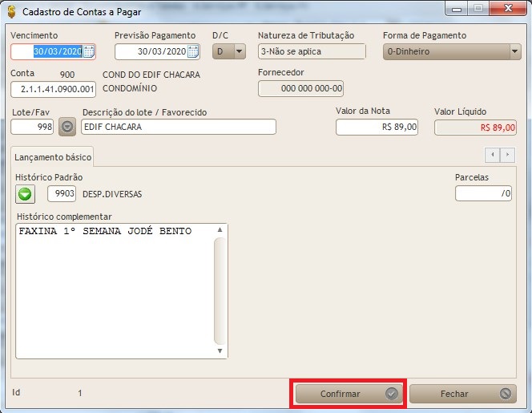Viewport: 532px width, 413px height.
Task: Click the Lote/Fav lookup round button
Action: (67, 127)
